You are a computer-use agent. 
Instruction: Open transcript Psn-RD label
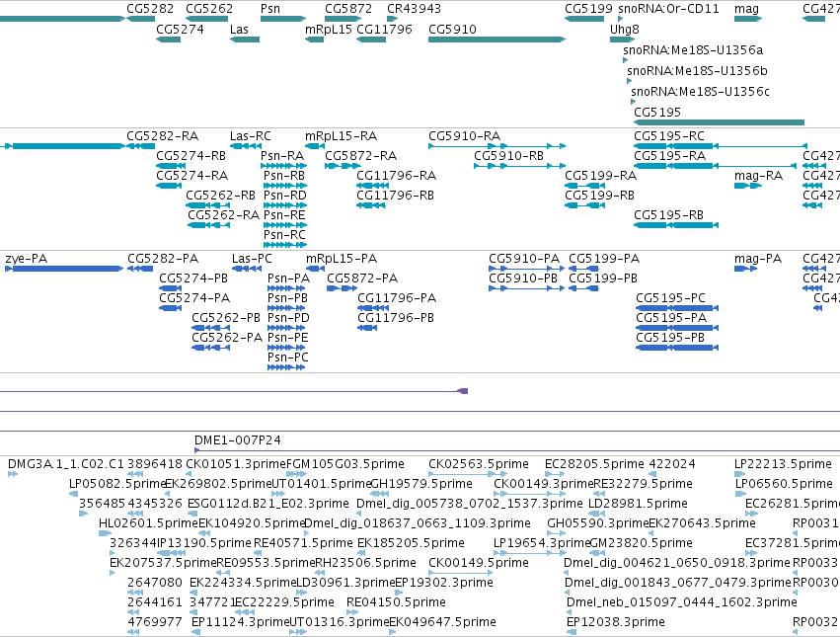pos(285,196)
